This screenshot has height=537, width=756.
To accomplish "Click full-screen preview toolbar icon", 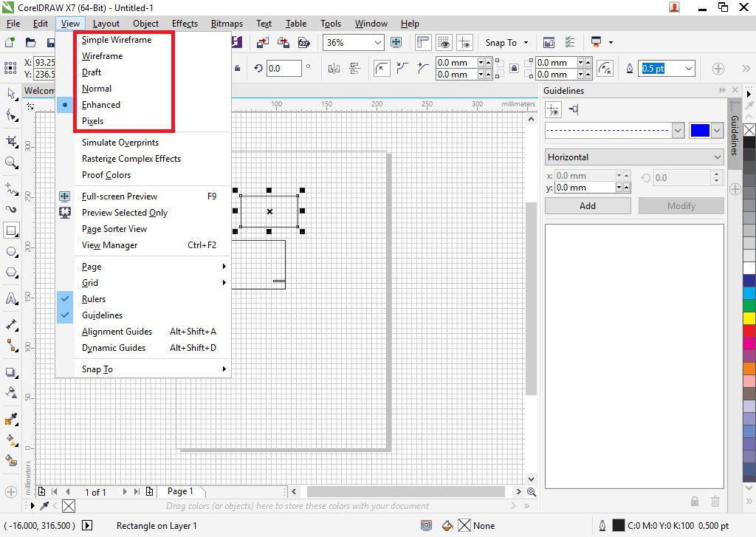I will (396, 42).
